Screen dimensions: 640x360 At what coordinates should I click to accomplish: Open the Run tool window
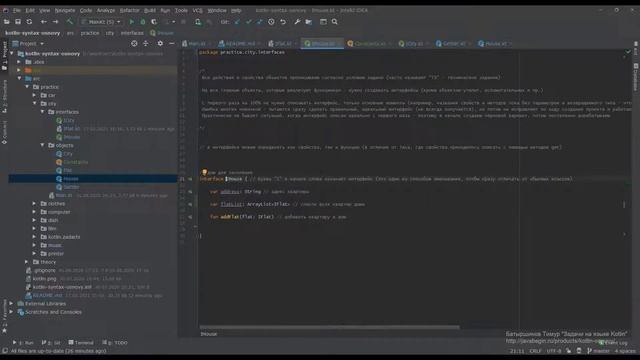(x=23, y=343)
